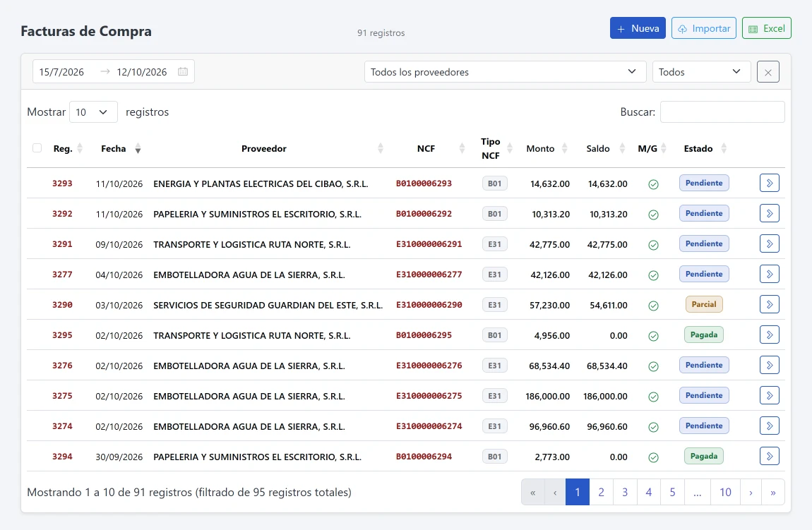The height and width of the screenshot is (530, 812).
Task: Click M/G check icon for invoice 3290
Action: point(654,306)
